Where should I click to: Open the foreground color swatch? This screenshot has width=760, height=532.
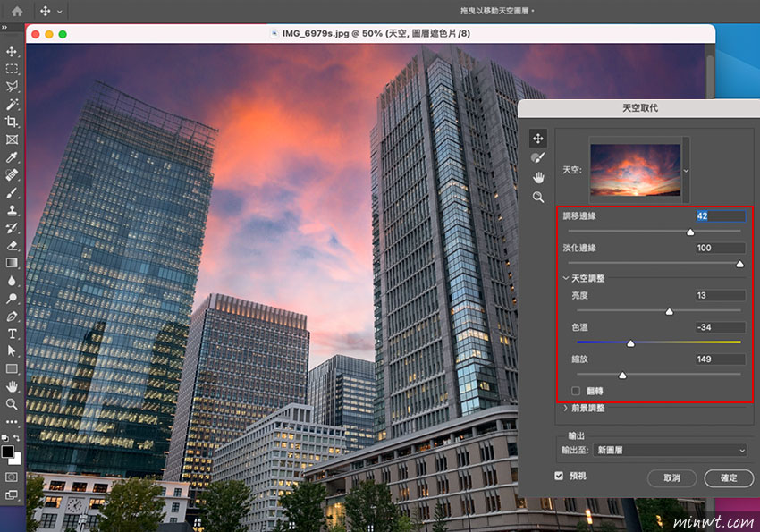point(7,452)
